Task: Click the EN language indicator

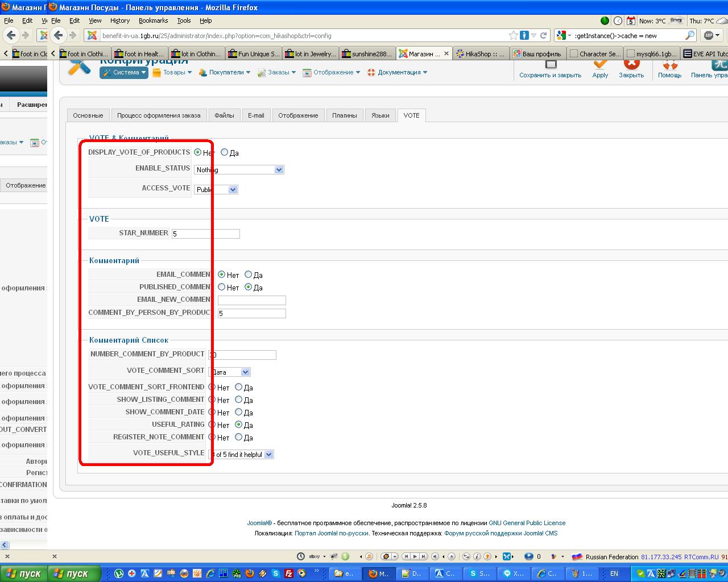Action: (x=614, y=573)
